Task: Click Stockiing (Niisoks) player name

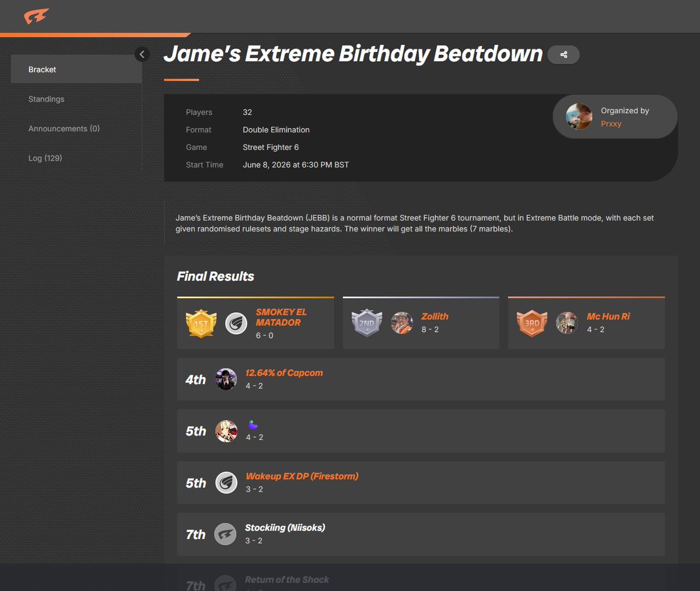Action: pos(285,527)
